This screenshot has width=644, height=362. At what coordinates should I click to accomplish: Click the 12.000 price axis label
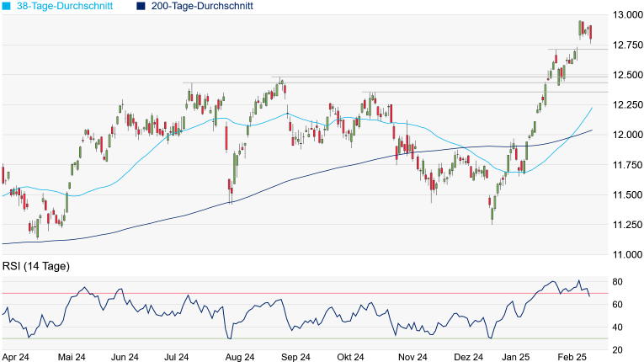[627, 135]
